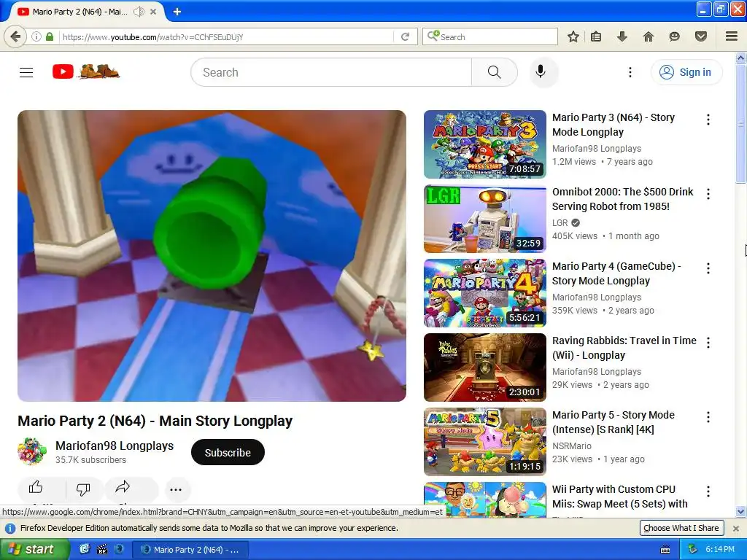Dismiss the Firefox data notification bar
Viewport: 747px width, 560px height.
(735, 528)
